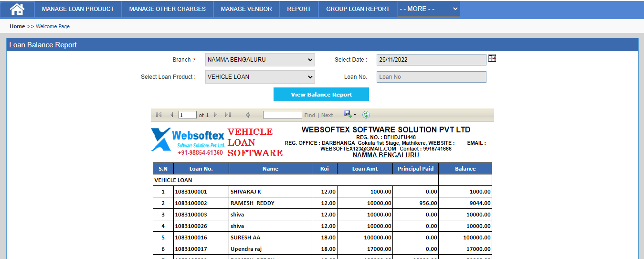Jump to last report page
Screen dimensions: 644x259
tap(228, 115)
